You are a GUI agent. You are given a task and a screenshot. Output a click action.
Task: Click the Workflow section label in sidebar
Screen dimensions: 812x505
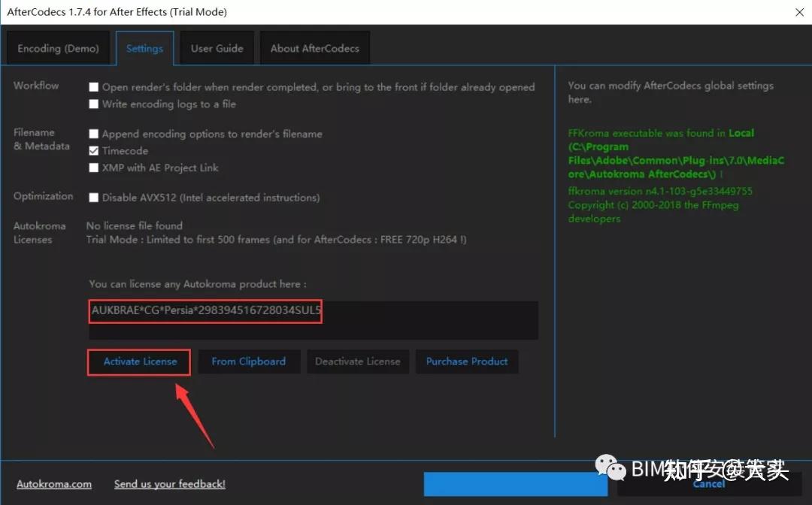(x=35, y=86)
